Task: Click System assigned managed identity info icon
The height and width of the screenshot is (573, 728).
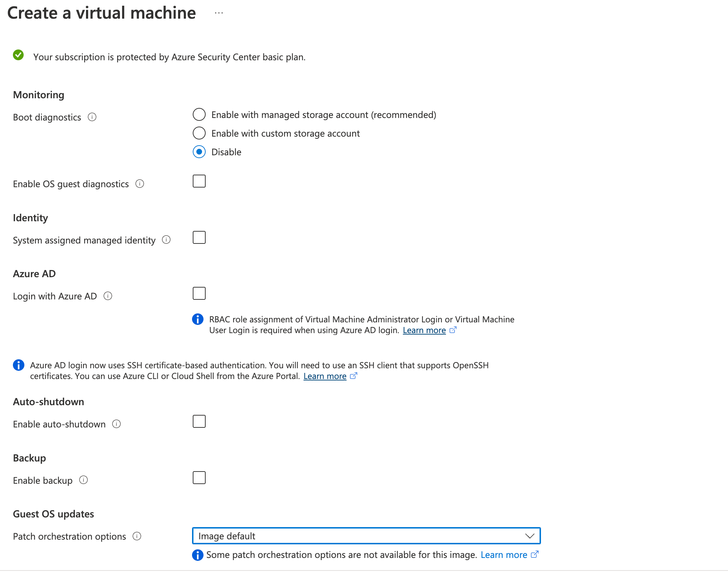Action: [166, 240]
